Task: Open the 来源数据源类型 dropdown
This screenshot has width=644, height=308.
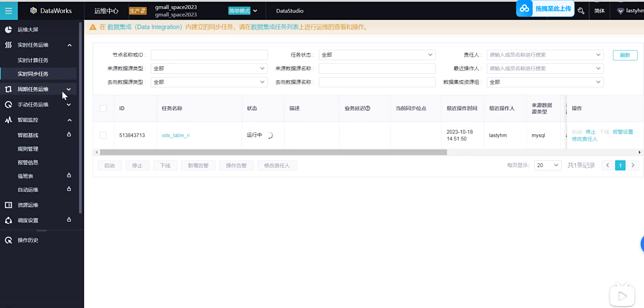Action: point(209,69)
